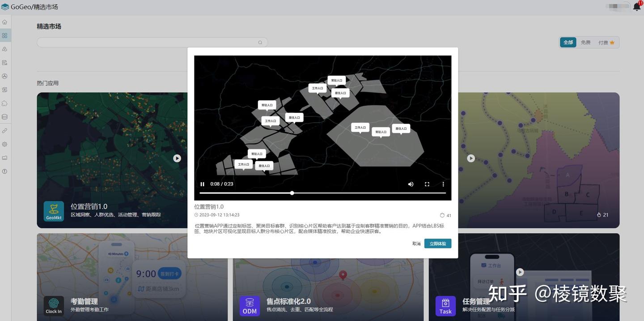Enter fullscreen mode for the video
The width and height of the screenshot is (644, 321).
(427, 184)
